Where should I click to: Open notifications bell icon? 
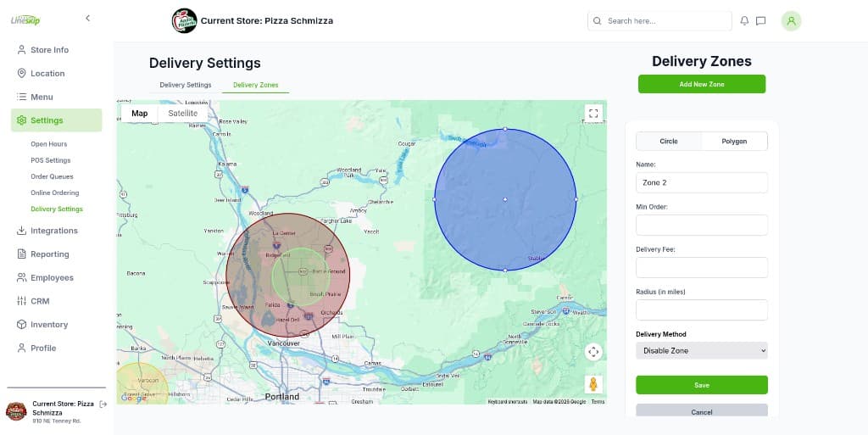[744, 21]
